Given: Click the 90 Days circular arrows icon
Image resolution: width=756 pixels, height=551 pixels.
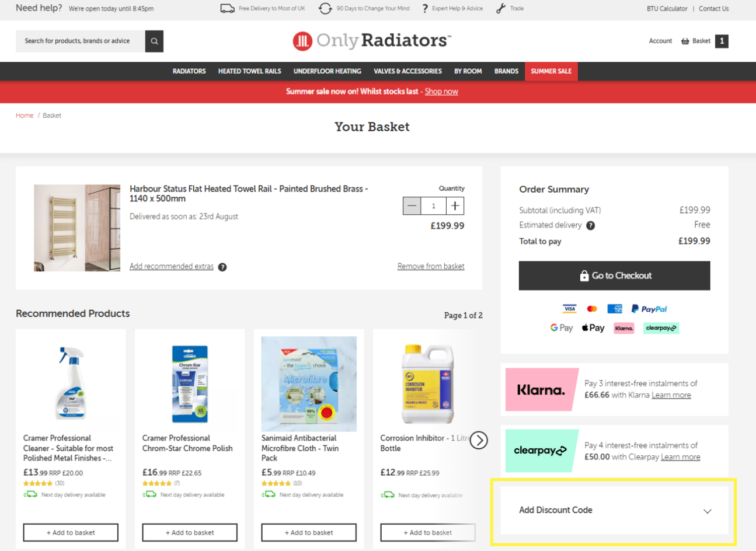Looking at the screenshot, I should (325, 8).
